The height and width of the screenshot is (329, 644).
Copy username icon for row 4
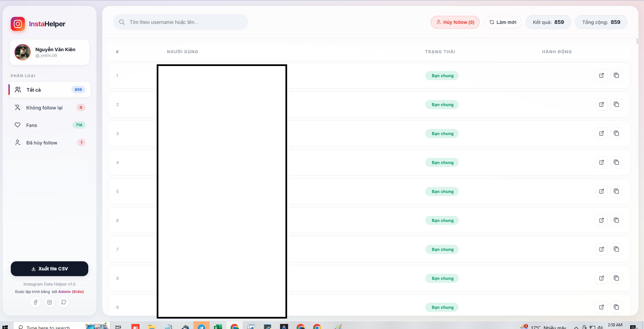pos(616,162)
